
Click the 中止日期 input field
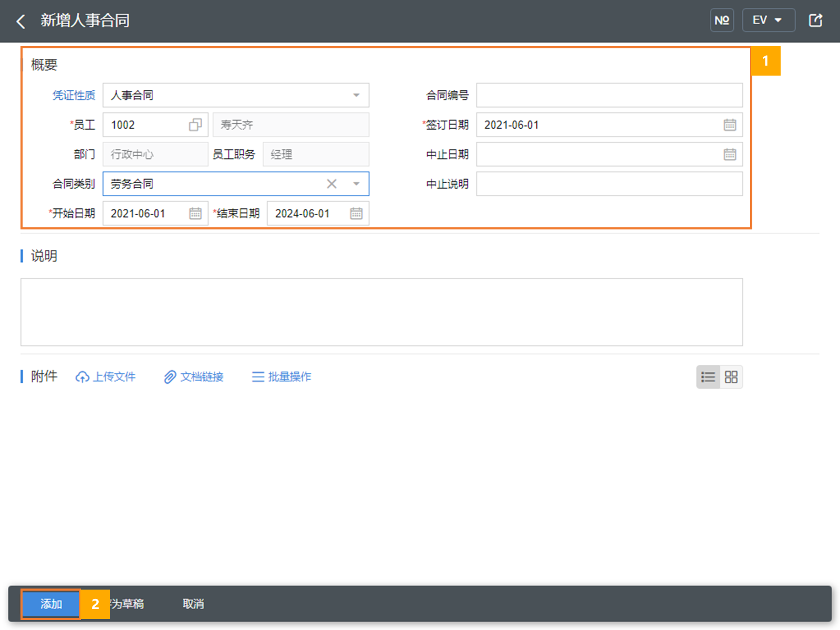coord(609,154)
